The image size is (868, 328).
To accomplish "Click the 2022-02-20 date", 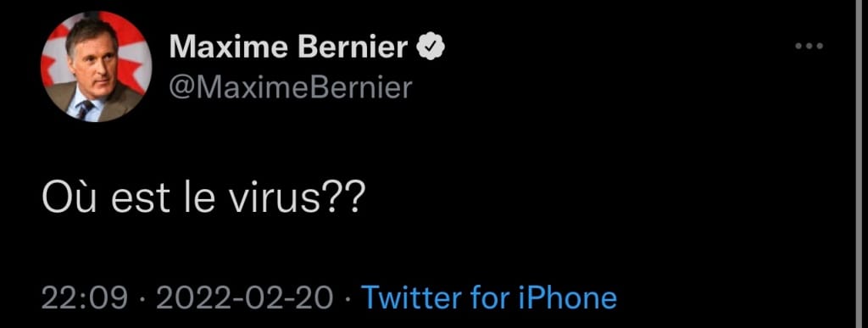I will click(x=245, y=298).
